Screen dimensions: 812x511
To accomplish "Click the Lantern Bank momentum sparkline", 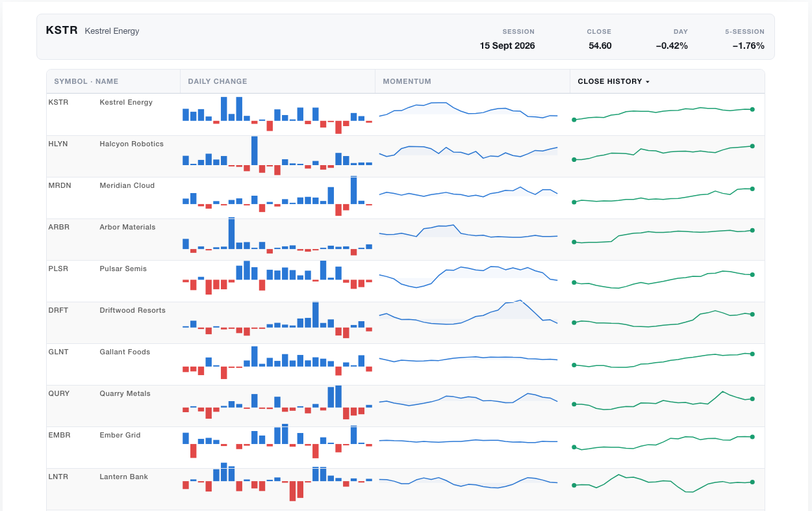I will click(x=468, y=482).
